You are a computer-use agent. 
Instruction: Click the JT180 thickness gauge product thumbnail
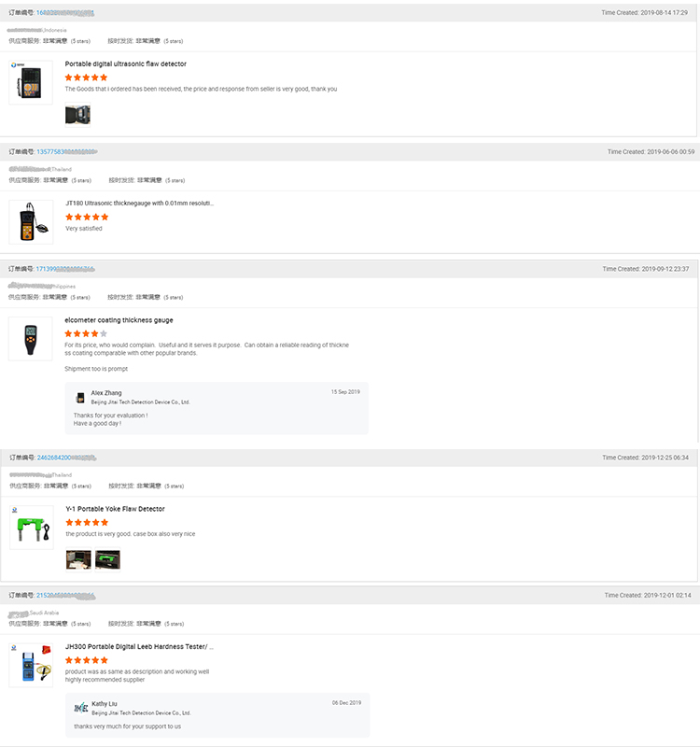pyautogui.click(x=31, y=218)
